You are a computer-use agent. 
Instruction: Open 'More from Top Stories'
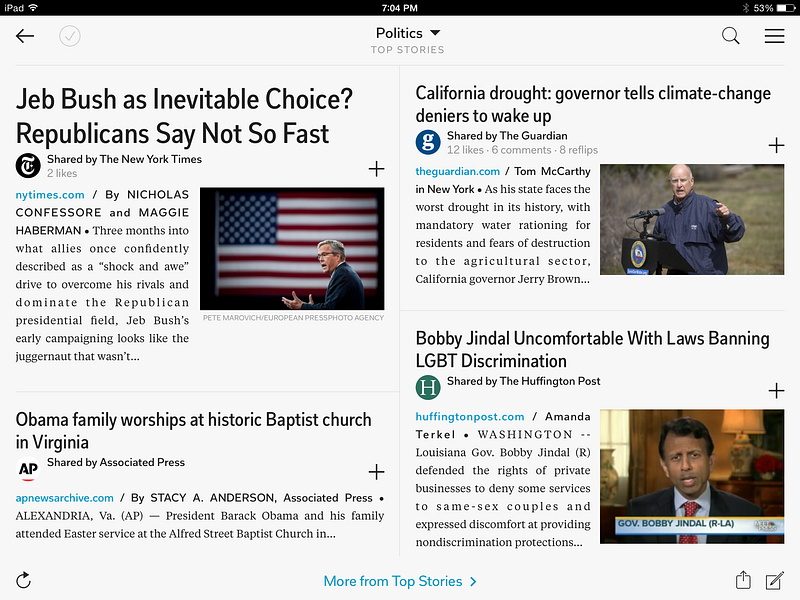[400, 581]
